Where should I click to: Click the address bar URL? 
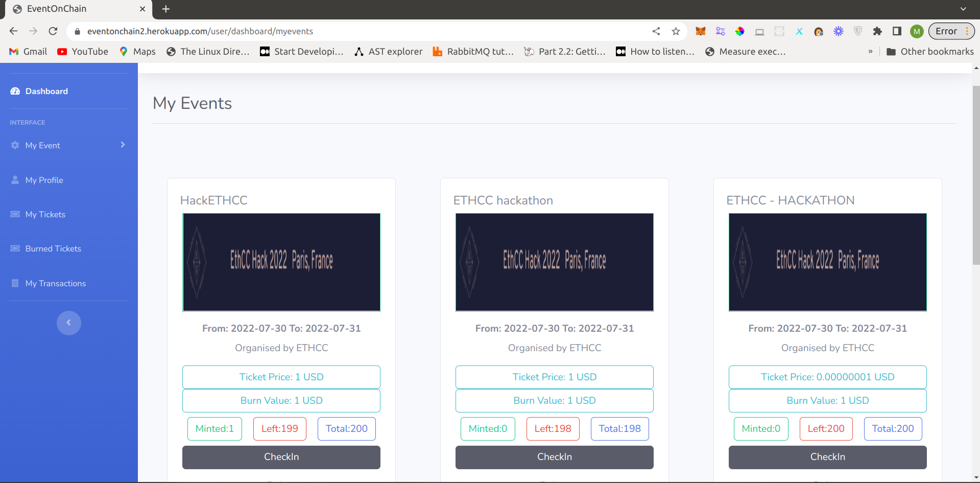click(x=200, y=31)
